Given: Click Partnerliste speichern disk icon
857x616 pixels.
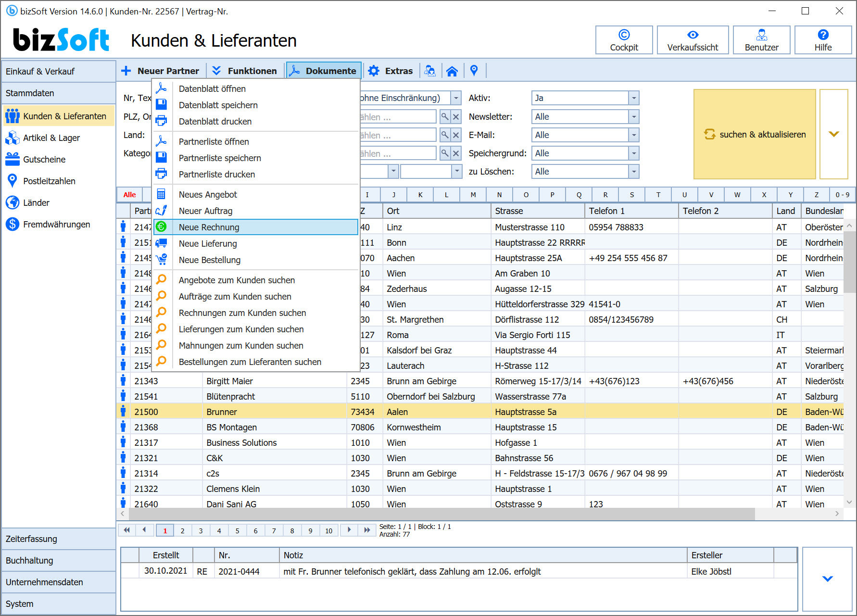Looking at the screenshot, I should coord(162,158).
